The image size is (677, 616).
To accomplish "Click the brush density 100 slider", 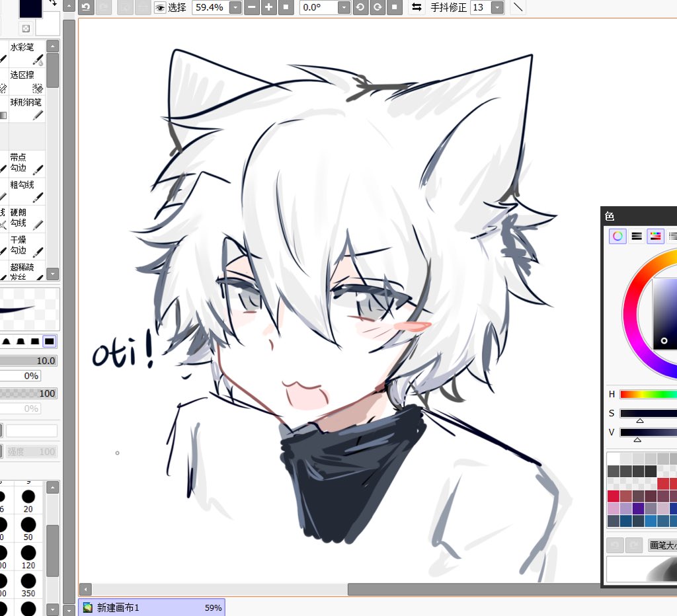I will (28, 393).
